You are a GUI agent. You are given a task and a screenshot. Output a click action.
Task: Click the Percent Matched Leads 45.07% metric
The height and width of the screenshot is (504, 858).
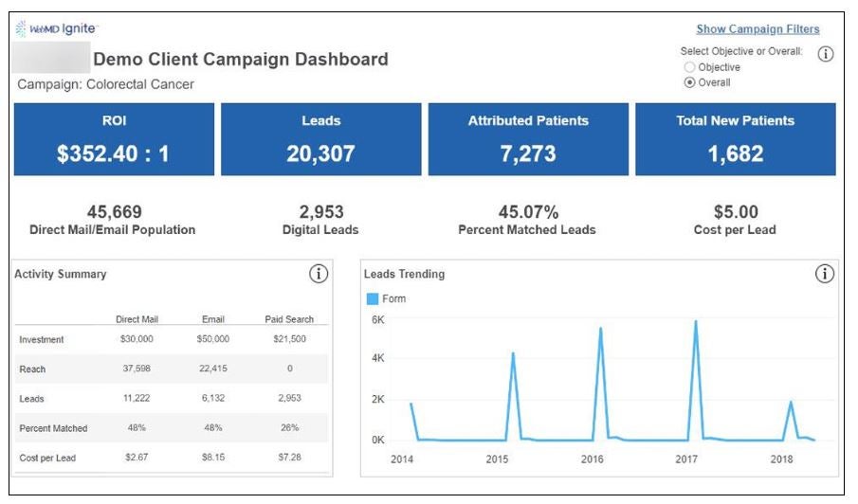[527, 212]
